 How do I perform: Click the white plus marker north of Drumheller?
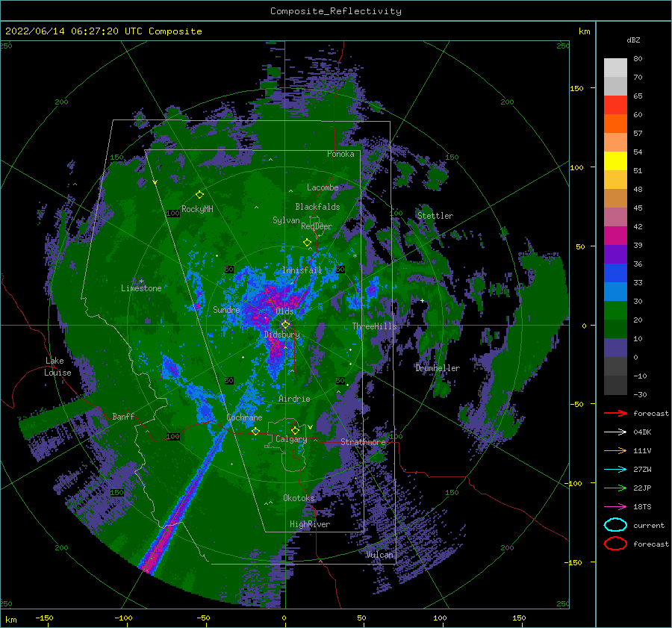(422, 300)
